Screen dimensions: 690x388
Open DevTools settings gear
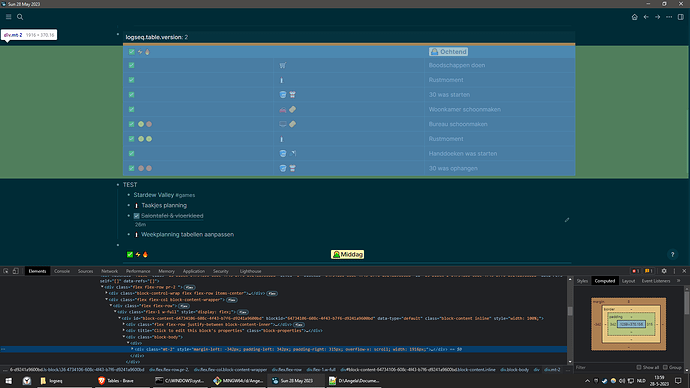click(x=664, y=271)
